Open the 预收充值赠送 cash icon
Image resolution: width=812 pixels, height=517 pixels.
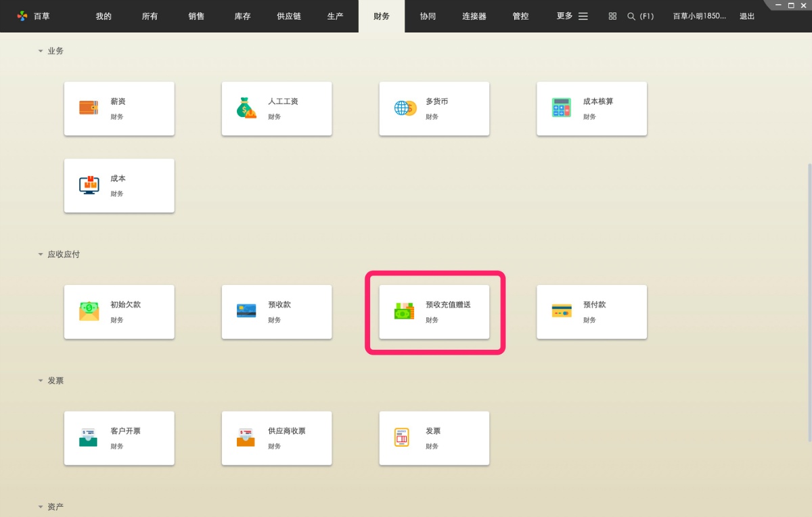pos(404,311)
